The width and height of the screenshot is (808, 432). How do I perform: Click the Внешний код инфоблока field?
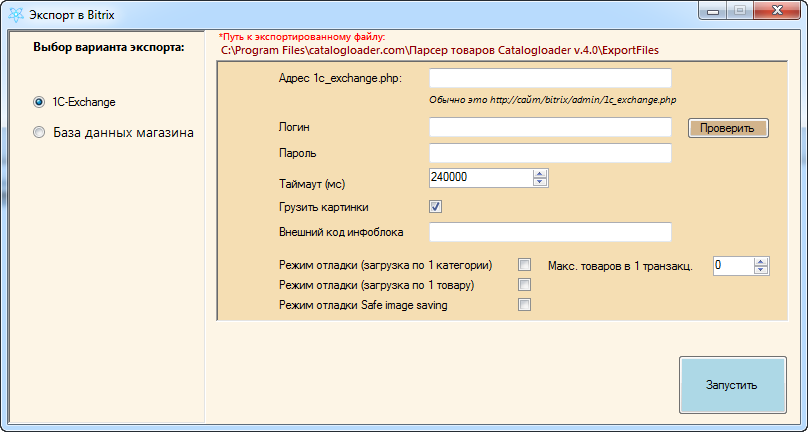tap(550, 232)
